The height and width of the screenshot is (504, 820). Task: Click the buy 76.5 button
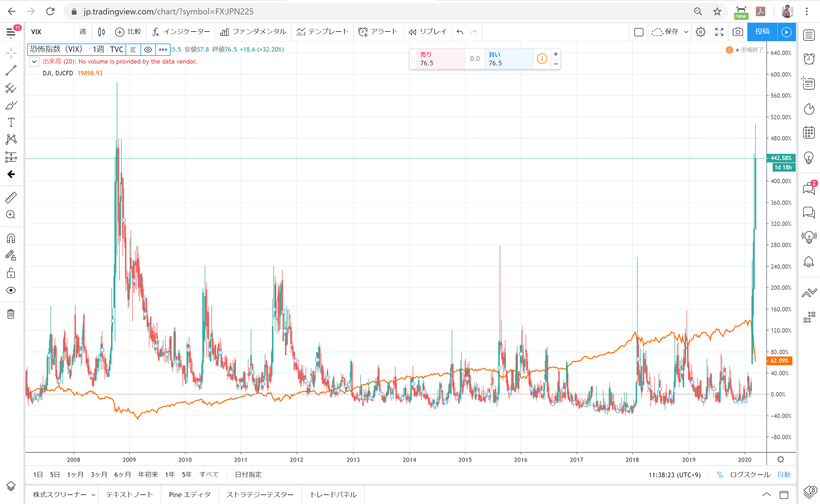[x=509, y=59]
